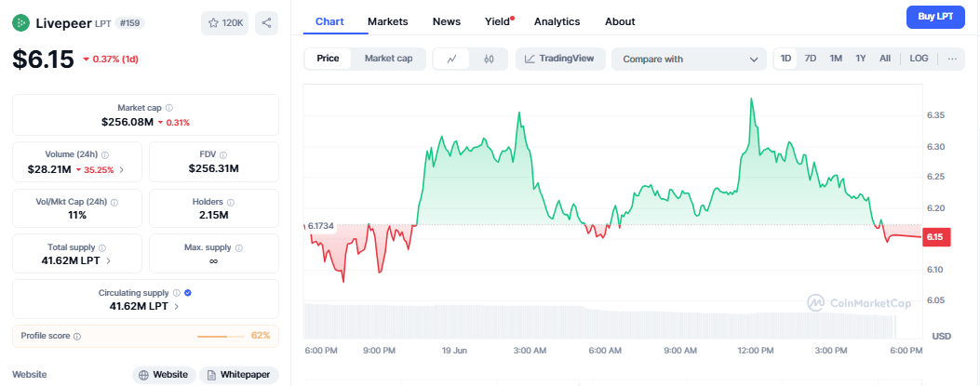Set the chart range to 1M
The height and width of the screenshot is (386, 980).
(x=836, y=59)
